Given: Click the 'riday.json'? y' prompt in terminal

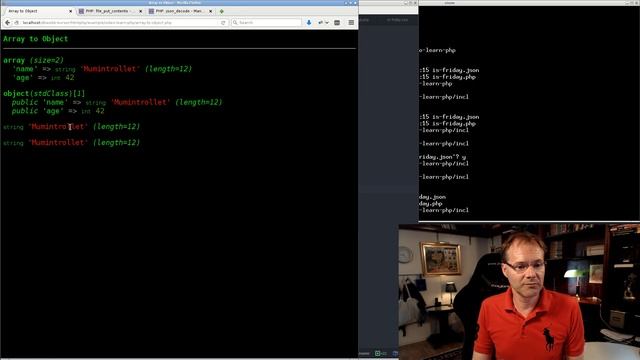Looking at the screenshot, I should (442, 157).
